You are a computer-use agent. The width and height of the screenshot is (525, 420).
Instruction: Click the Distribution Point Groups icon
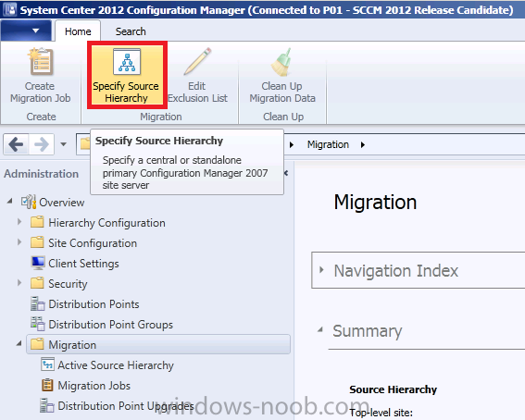[x=37, y=324]
